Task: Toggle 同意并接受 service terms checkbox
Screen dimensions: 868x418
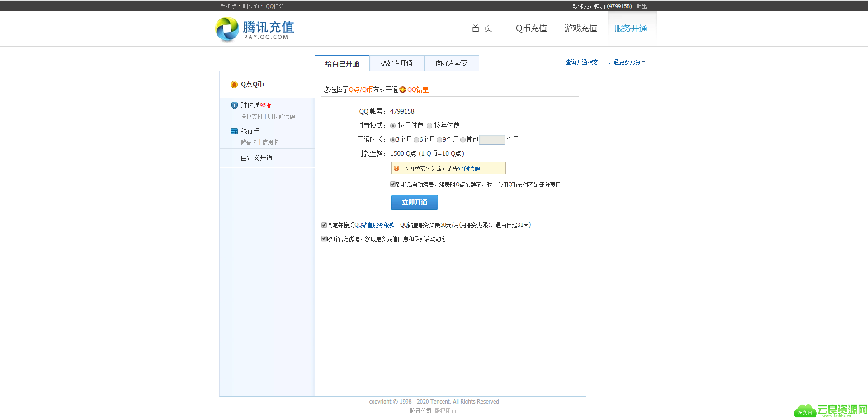Action: pos(324,225)
